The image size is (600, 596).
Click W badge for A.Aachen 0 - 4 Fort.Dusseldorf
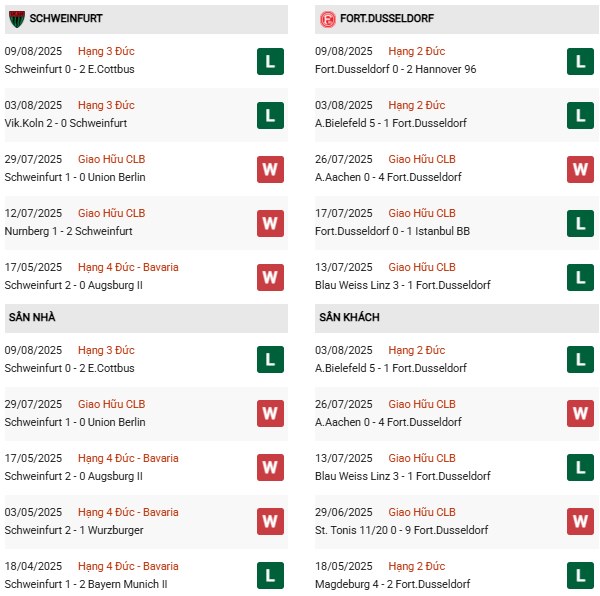pos(580,169)
